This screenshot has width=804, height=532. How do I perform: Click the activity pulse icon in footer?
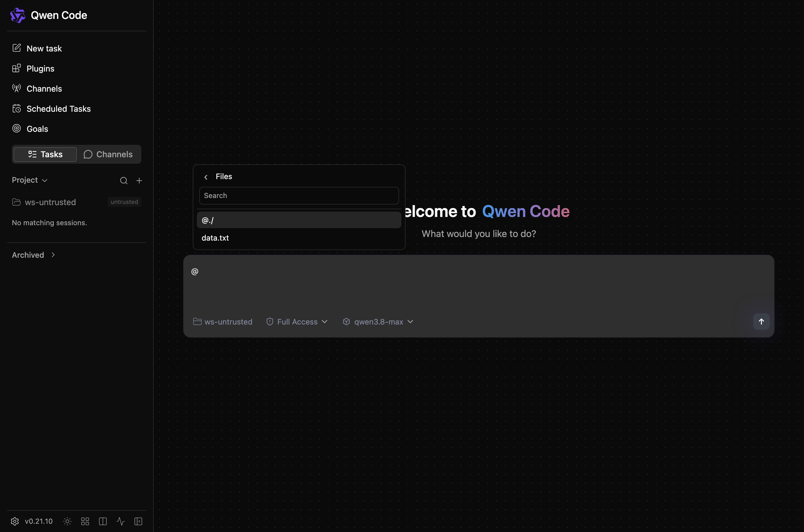click(120, 521)
